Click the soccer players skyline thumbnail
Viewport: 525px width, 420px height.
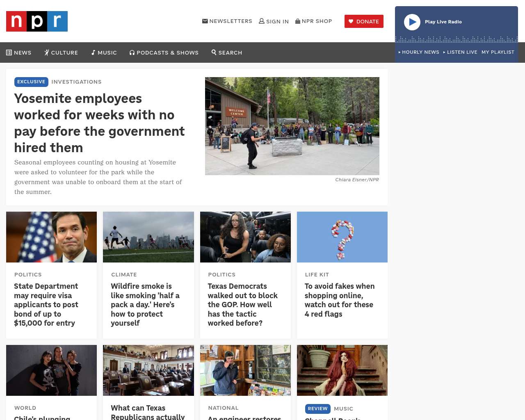click(x=148, y=237)
